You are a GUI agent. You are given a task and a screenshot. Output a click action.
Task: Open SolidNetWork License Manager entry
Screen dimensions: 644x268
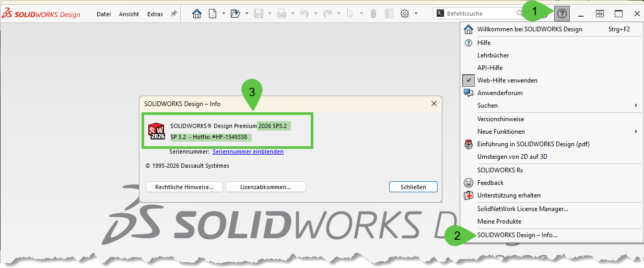(551, 209)
